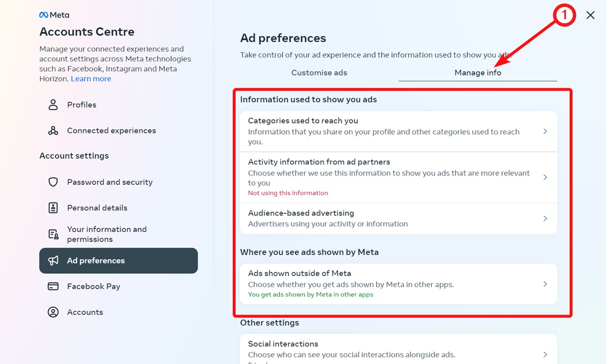
Task: Click the Password and security shield icon
Action: coord(52,182)
